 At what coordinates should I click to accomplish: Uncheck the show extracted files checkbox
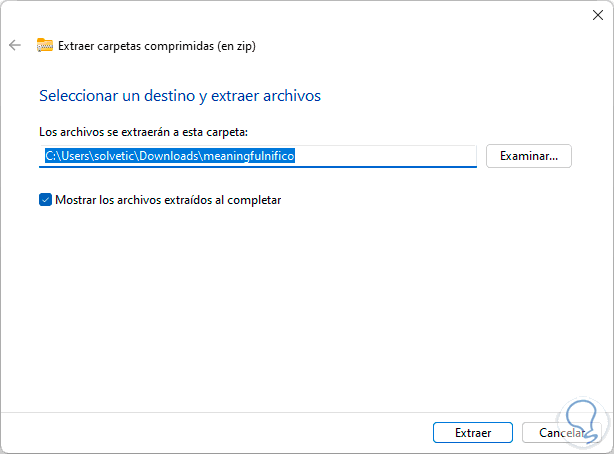pyautogui.click(x=45, y=199)
